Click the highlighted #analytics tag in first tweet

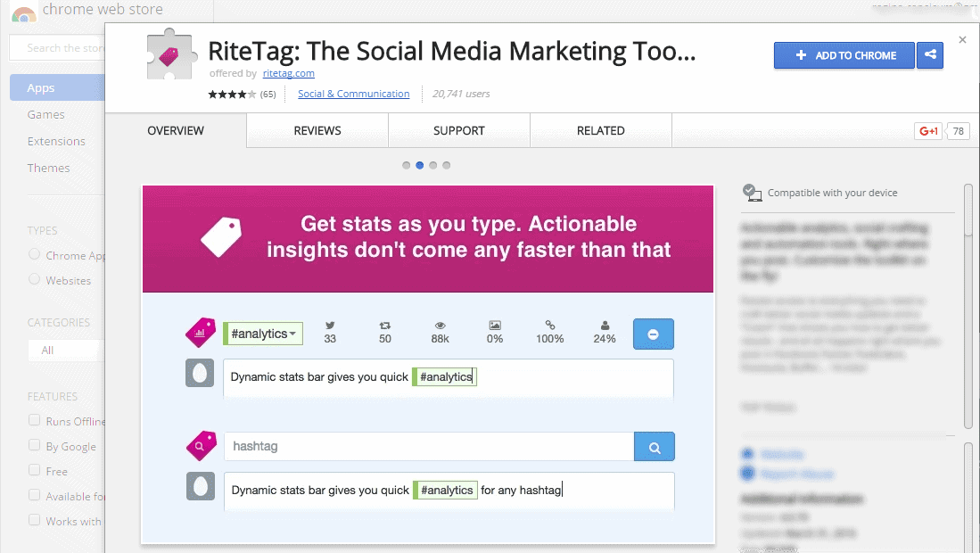445,376
